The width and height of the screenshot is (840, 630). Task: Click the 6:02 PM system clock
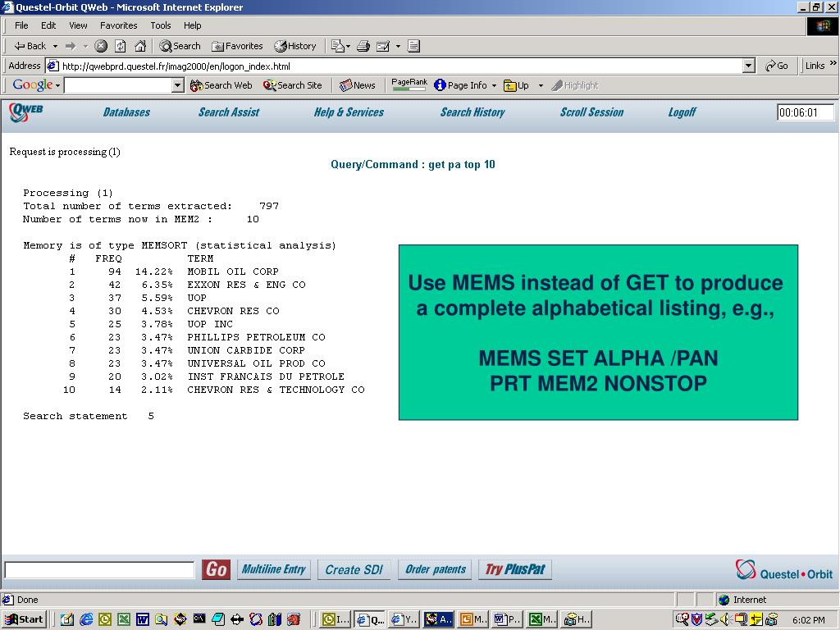[x=809, y=620]
